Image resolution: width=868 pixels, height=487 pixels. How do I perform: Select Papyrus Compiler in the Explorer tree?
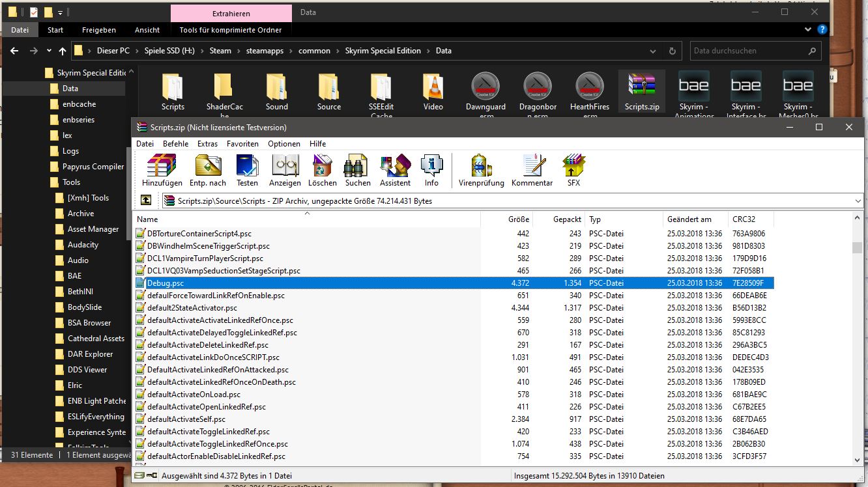(x=86, y=167)
